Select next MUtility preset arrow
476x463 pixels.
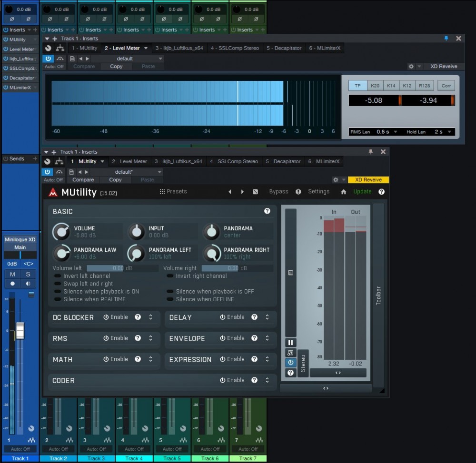[242, 192]
